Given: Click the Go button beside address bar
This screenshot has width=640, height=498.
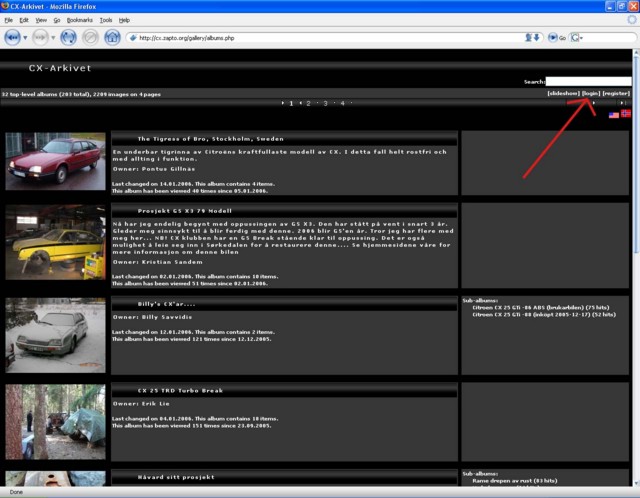Looking at the screenshot, I should tap(557, 38).
